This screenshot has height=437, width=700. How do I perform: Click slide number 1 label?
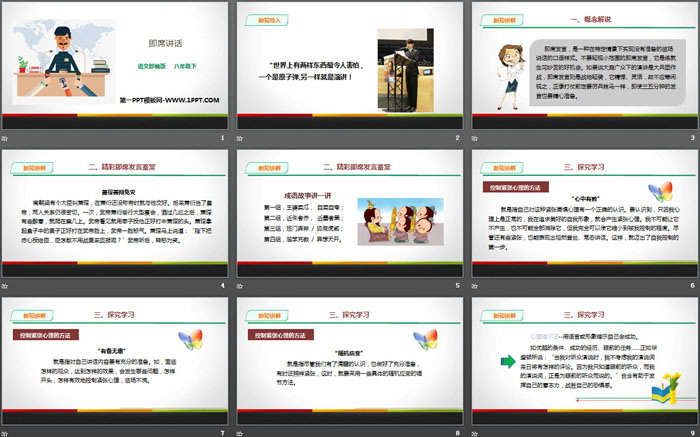click(x=222, y=138)
